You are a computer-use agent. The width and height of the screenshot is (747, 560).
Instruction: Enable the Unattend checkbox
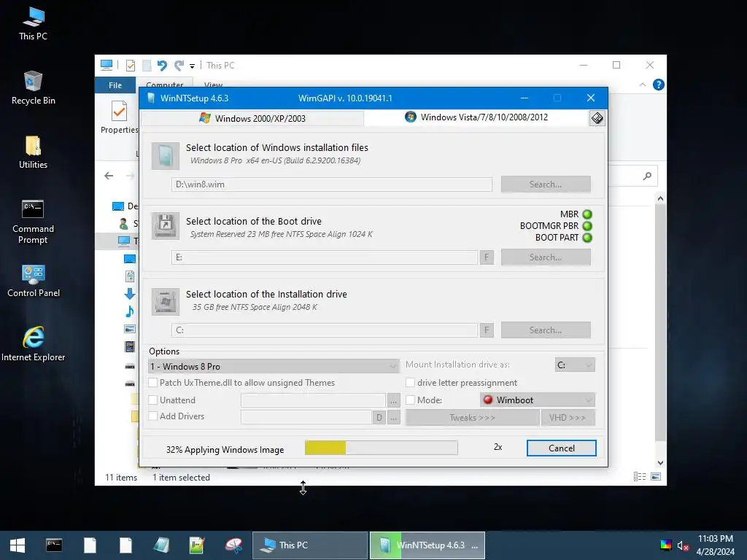click(153, 400)
